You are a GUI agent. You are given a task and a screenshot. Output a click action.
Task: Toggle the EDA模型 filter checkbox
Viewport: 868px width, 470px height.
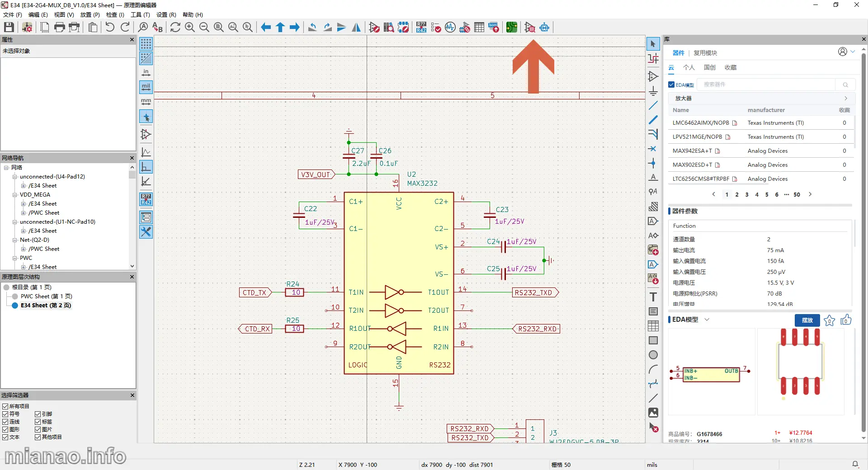pos(671,85)
